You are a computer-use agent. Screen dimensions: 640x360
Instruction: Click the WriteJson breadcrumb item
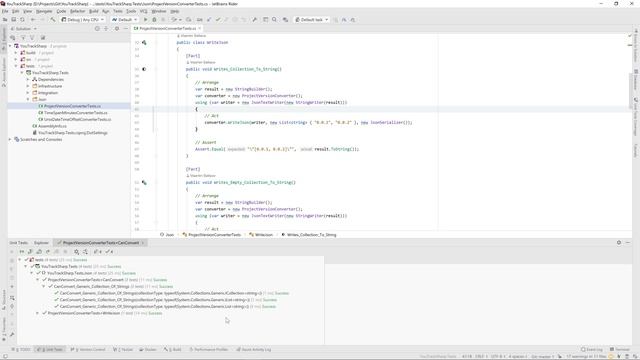261,235
